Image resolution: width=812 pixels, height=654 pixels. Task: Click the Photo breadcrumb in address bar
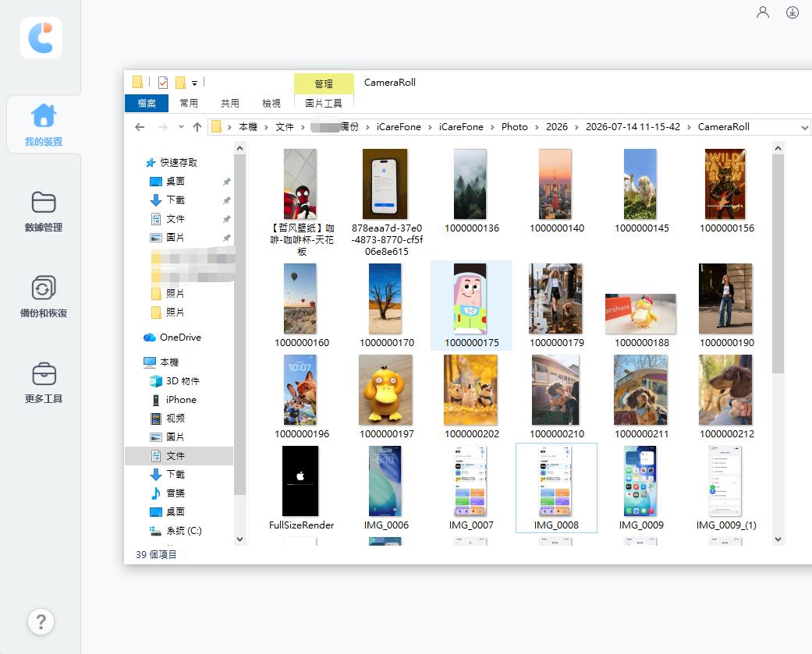(x=514, y=127)
